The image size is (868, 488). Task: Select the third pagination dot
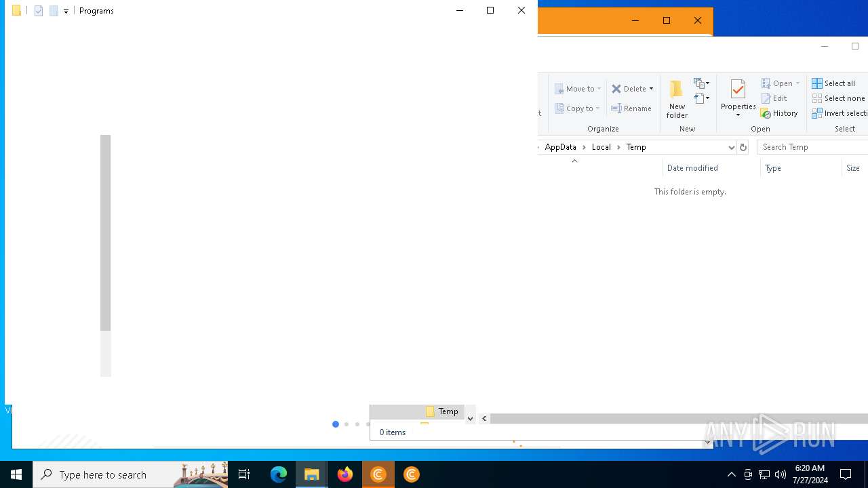click(x=357, y=424)
